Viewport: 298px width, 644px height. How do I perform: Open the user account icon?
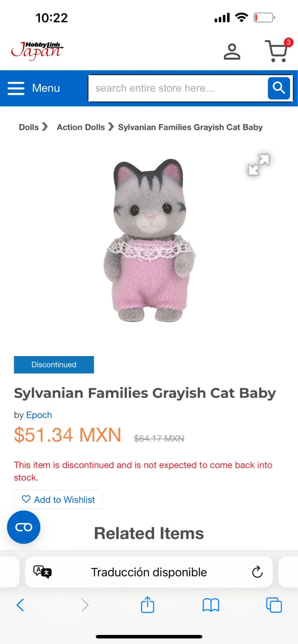click(x=232, y=52)
